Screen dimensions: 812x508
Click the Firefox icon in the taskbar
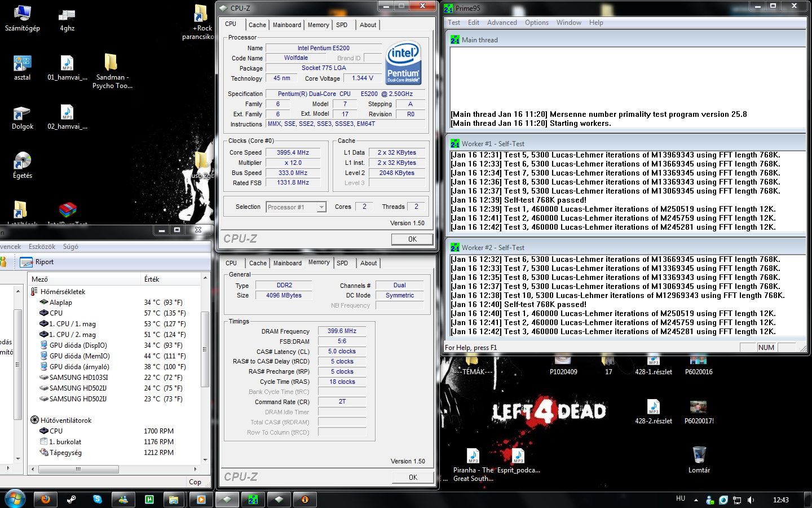(x=45, y=500)
